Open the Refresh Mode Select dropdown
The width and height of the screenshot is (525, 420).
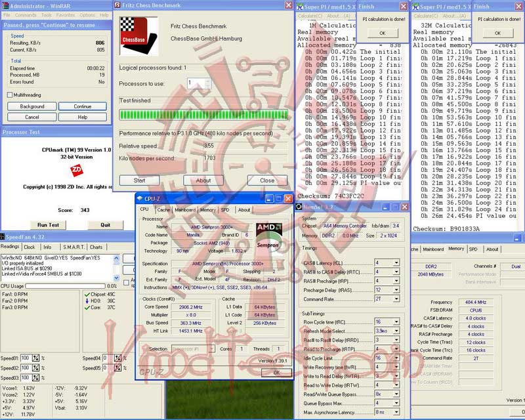coord(396,331)
